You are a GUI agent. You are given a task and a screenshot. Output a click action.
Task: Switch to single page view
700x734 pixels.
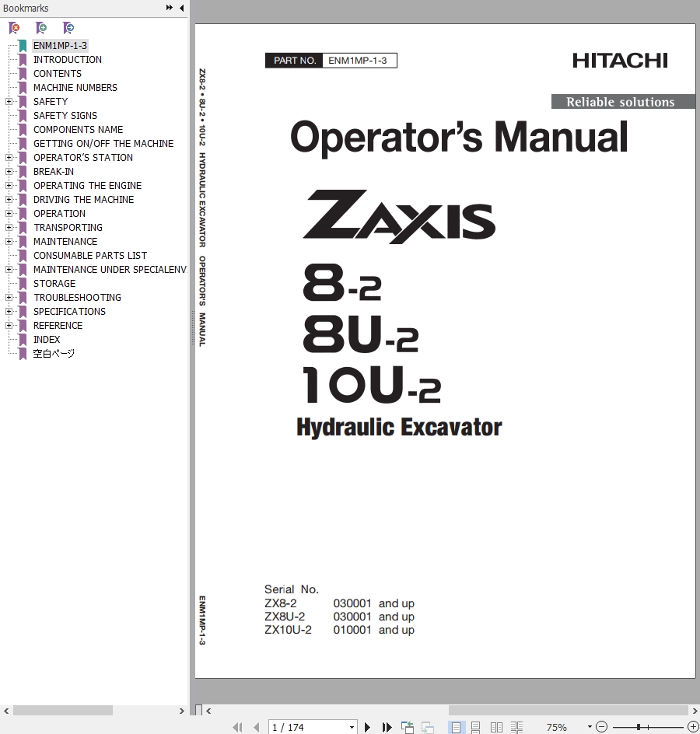click(456, 727)
